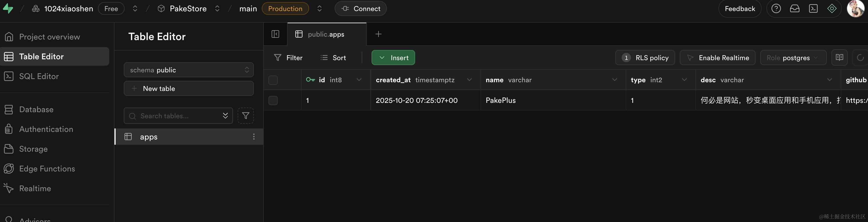The image size is (868, 222).
Task: Open the apps table three-dot menu
Action: click(x=254, y=137)
